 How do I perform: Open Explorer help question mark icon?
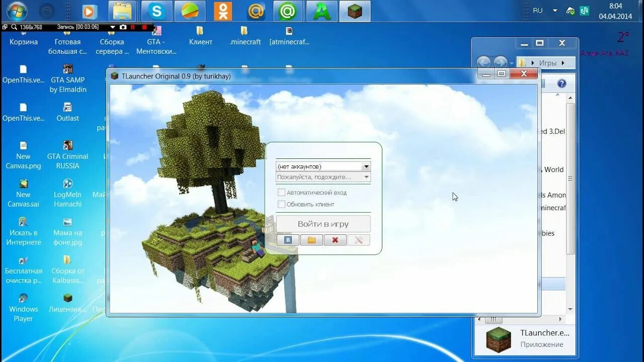pos(561,83)
